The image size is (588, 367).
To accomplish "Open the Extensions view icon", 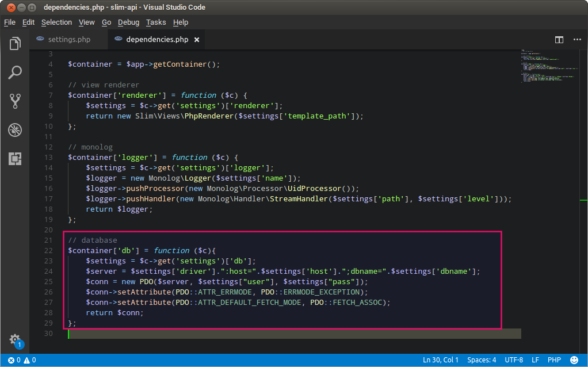I will (x=15, y=159).
